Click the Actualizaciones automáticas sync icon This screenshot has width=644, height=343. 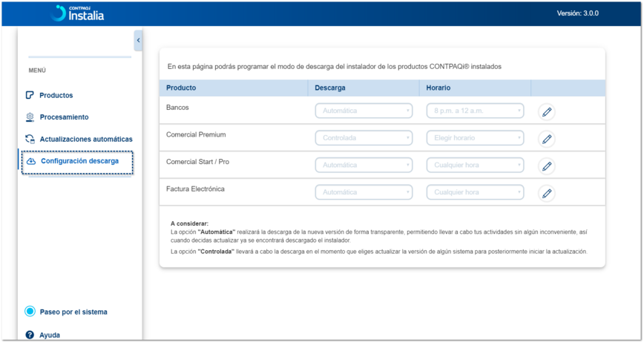30,140
